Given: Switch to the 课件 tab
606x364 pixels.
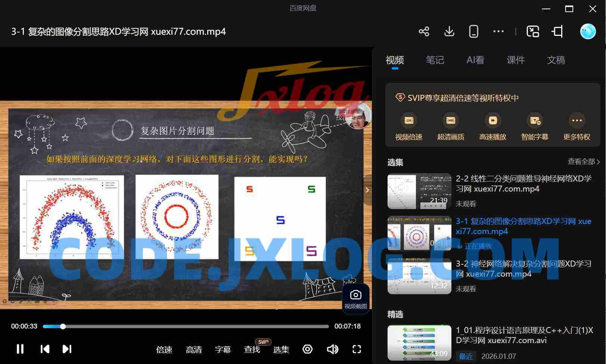Looking at the screenshot, I should point(516,60).
